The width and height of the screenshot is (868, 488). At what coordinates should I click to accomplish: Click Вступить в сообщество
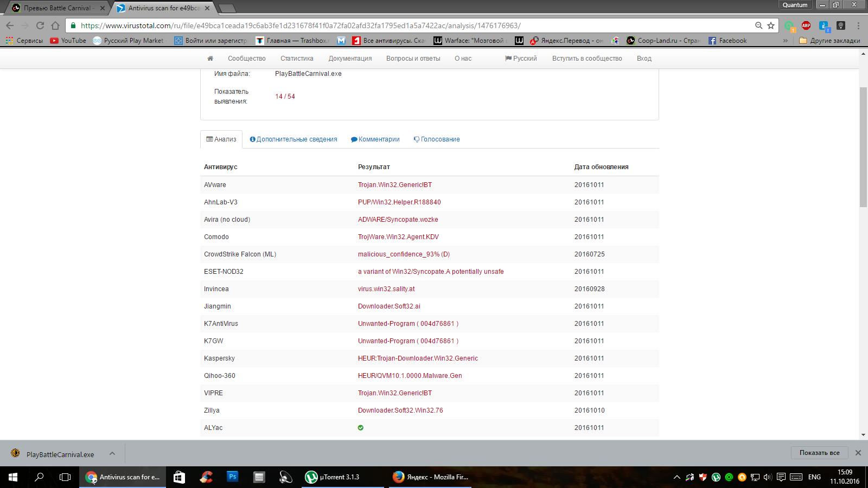point(587,59)
